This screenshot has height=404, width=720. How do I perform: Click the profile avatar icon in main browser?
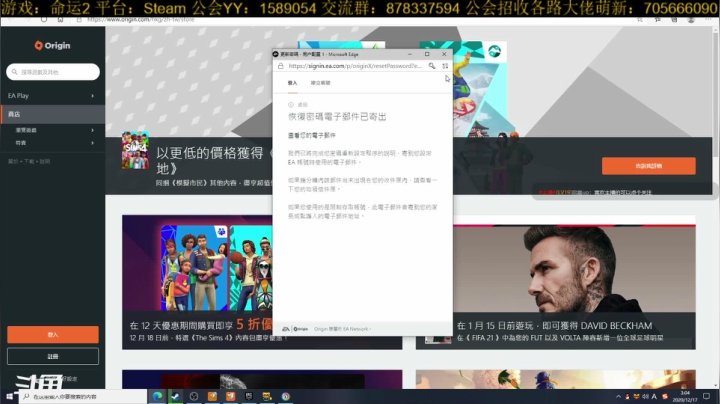(x=691, y=20)
